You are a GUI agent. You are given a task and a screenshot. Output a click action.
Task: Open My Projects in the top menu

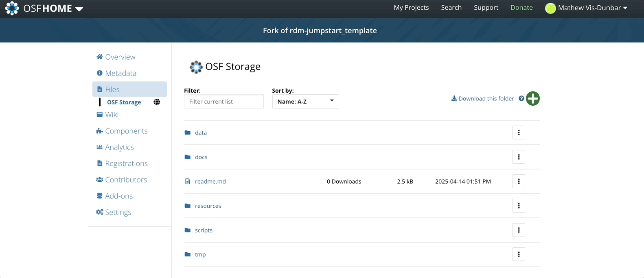[411, 8]
